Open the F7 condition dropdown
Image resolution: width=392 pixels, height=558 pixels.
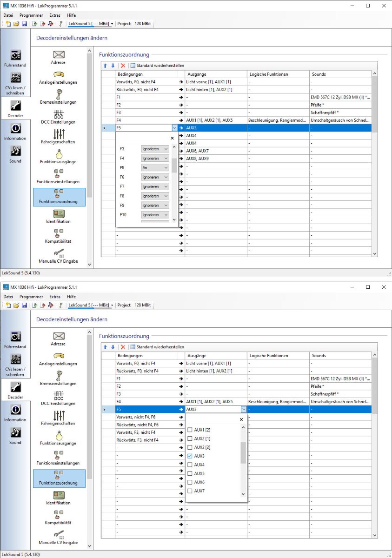point(155,186)
